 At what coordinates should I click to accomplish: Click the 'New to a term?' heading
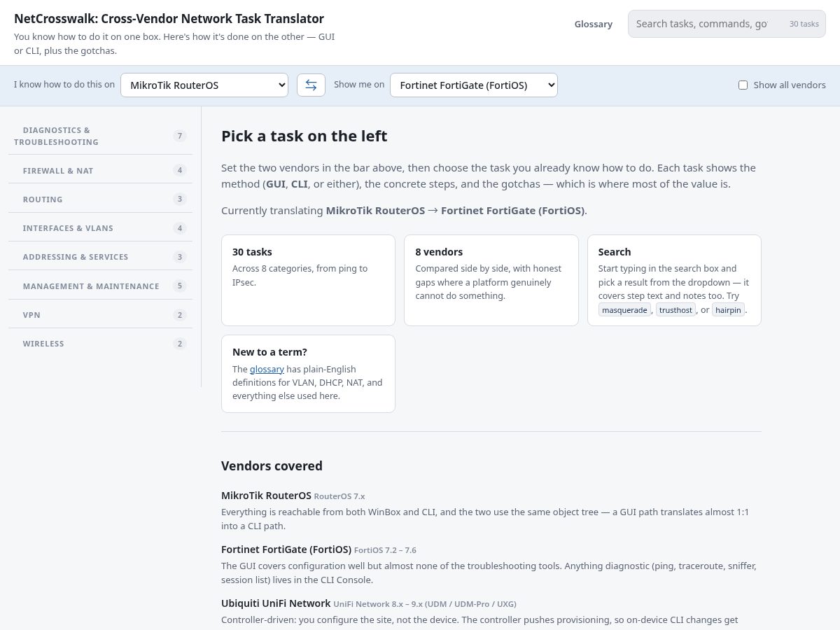(269, 352)
